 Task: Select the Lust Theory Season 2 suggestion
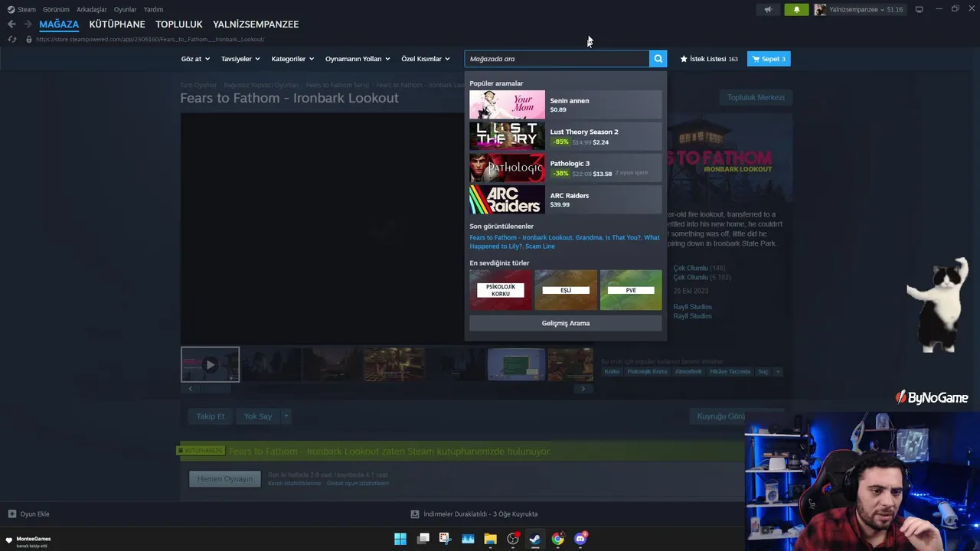(566, 136)
